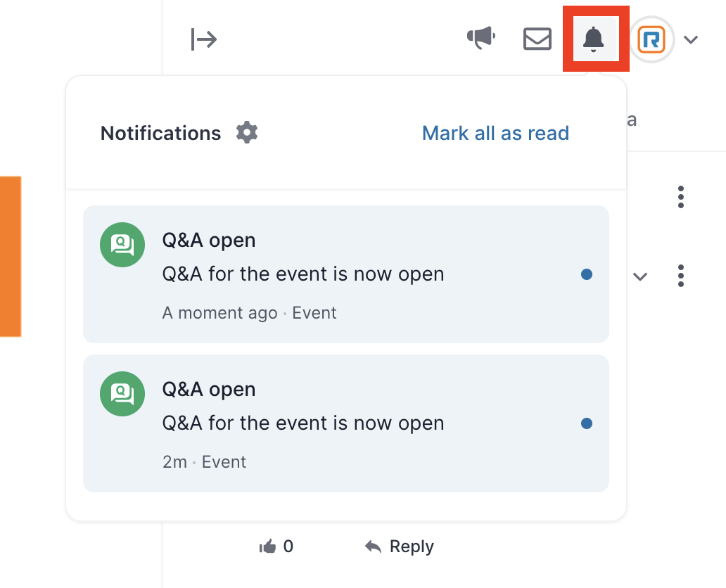Click the 'Notifications' panel heading
This screenshot has height=588, width=726.
(x=160, y=134)
